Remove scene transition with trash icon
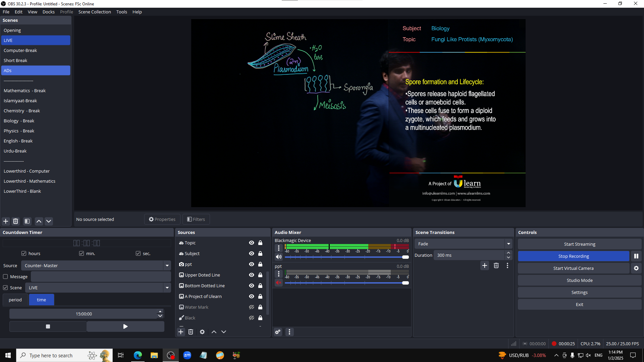 coord(496,265)
